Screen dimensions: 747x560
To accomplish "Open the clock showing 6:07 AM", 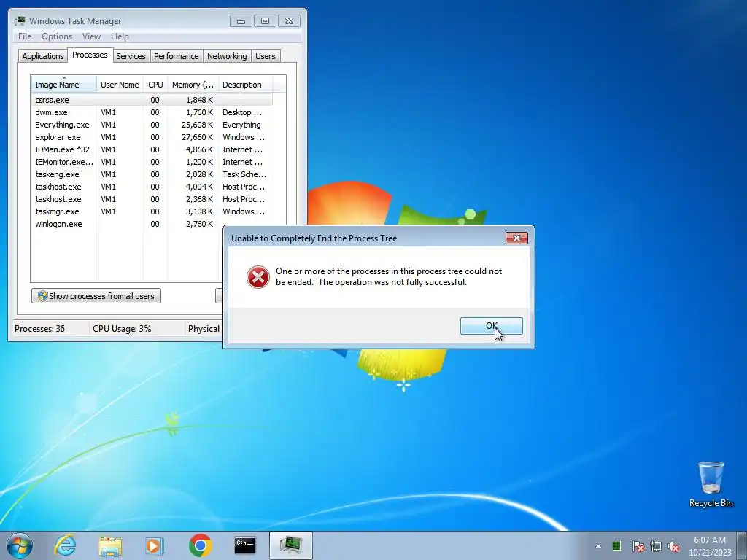I will (709, 546).
